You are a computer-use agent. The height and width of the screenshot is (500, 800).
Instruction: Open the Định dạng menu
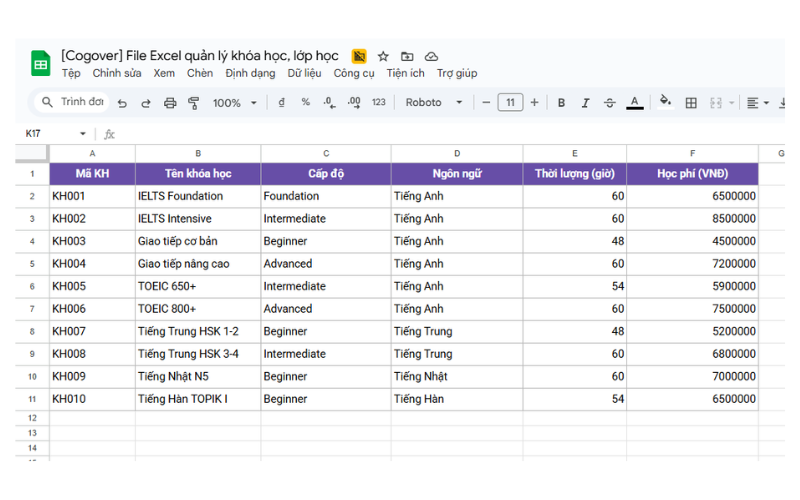pos(250,73)
